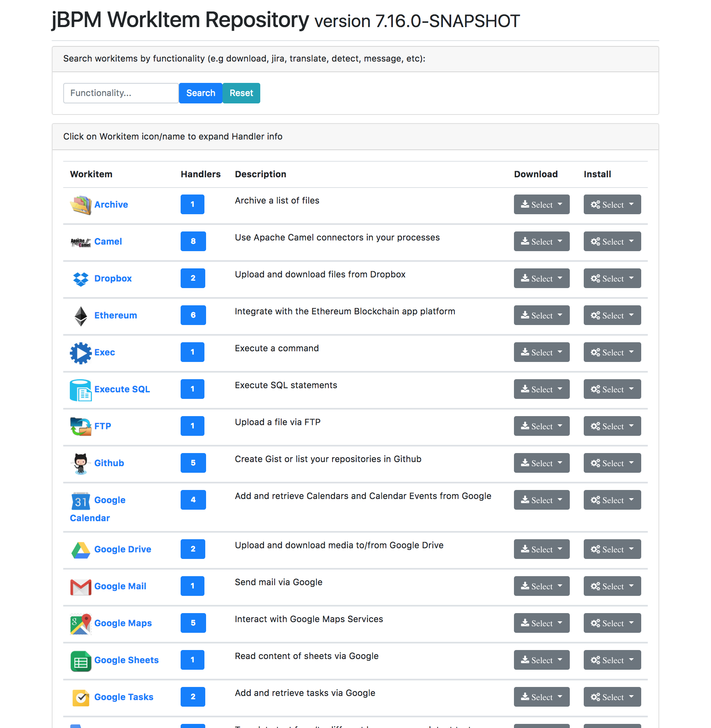The image size is (711, 728).
Task: Open Camel Download Select dropdown
Action: coord(542,241)
